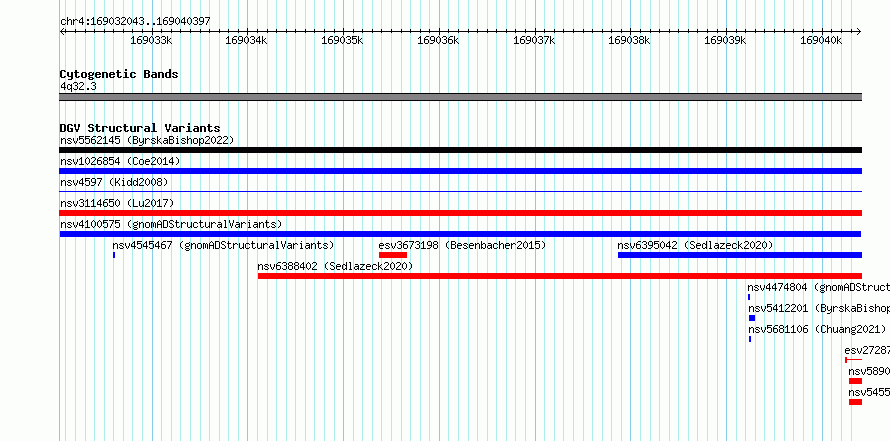This screenshot has height=441, width=890.
Task: Open the nsv5681106 (Chuang2021) label
Action: tap(817, 329)
